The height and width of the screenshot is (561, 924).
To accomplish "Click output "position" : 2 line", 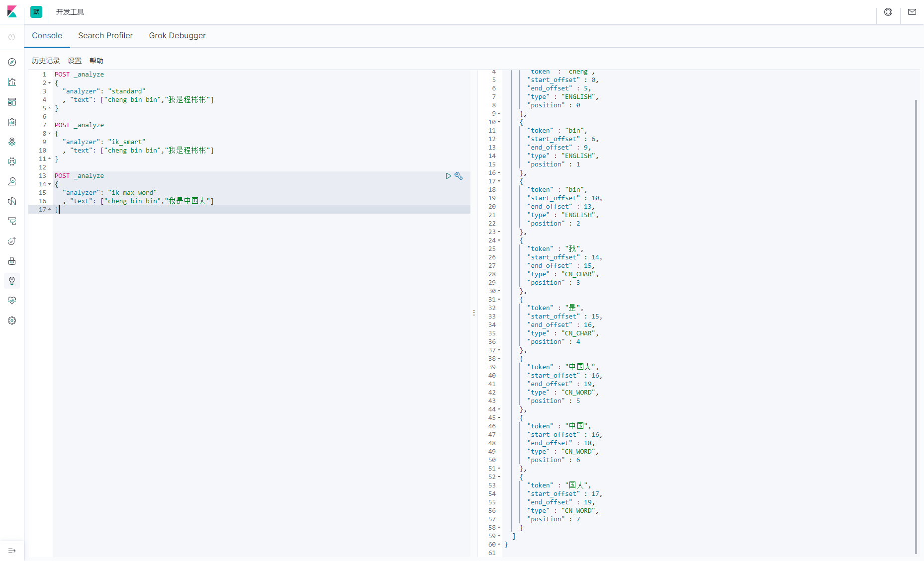I will pos(554,224).
